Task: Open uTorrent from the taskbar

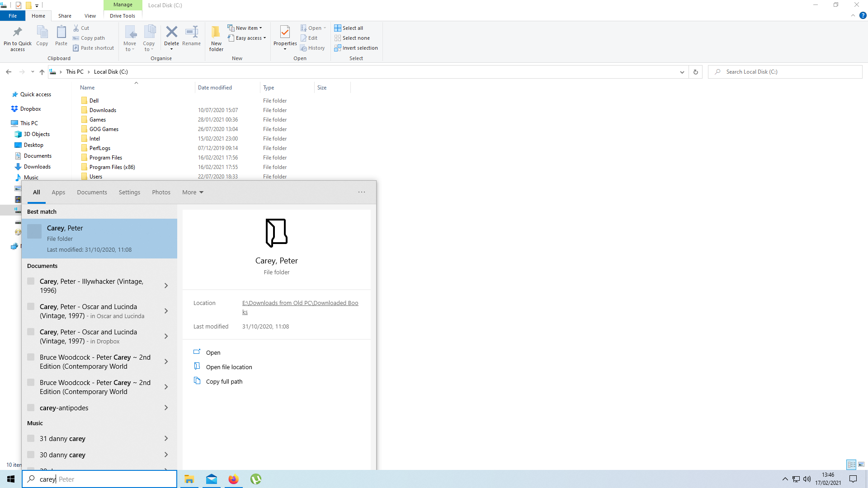Action: (x=255, y=479)
